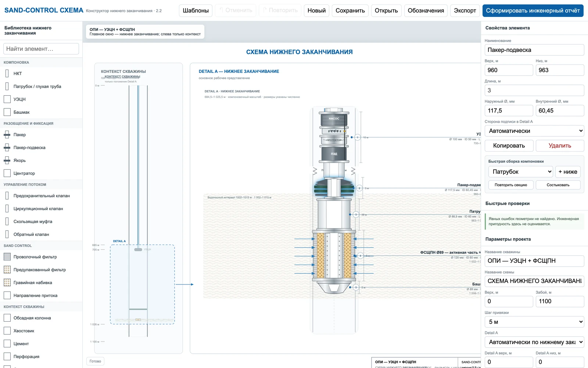588x368 pixels.
Task: Open Сторона подписи Автоматически dropdown
Action: coord(534,131)
